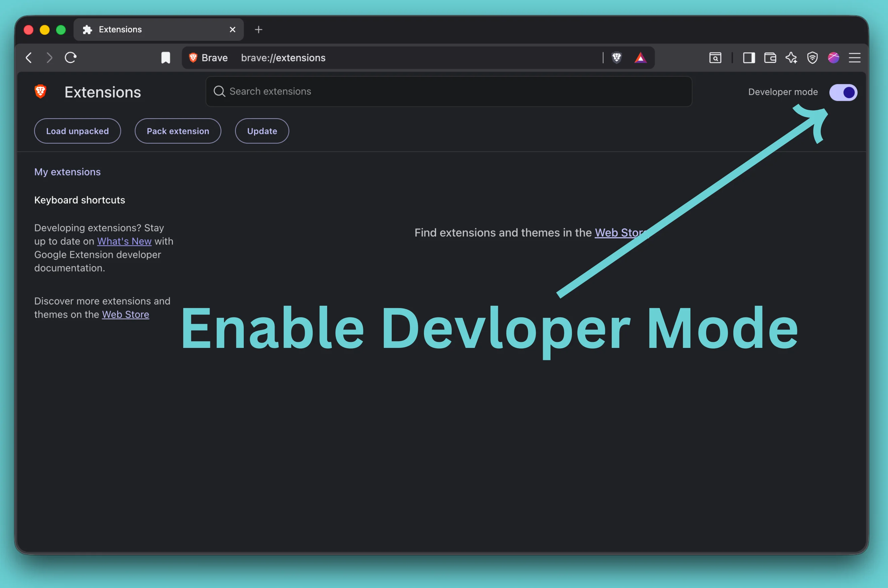Bookmark this page with the bookmark icon
This screenshot has width=888, height=588.
165,58
